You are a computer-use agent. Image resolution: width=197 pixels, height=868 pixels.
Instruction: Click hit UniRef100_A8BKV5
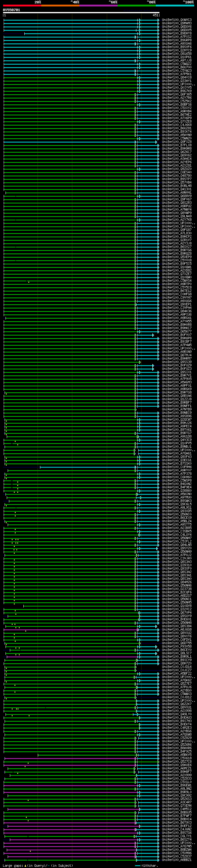[177, 755]
